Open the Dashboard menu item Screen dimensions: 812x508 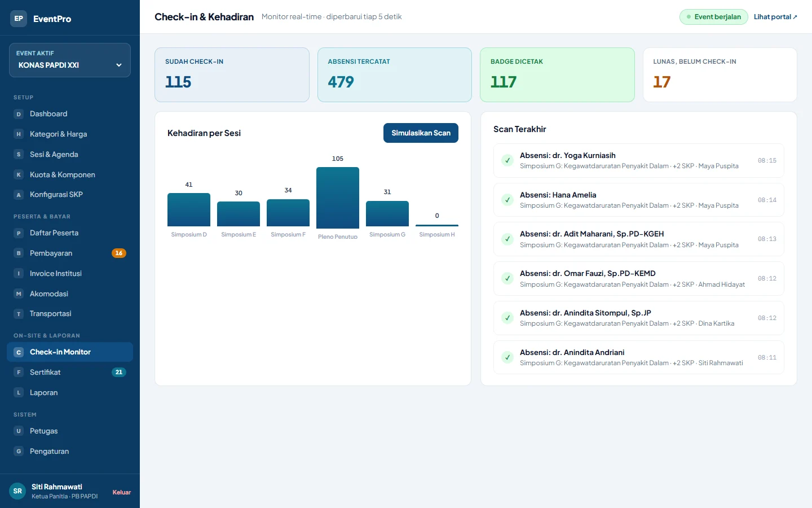(70, 114)
